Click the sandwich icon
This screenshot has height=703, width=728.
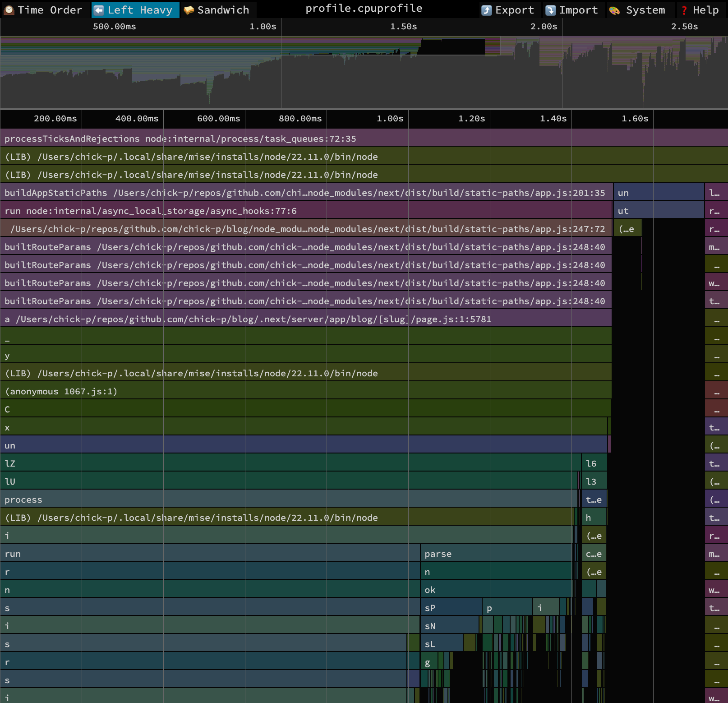(x=189, y=10)
